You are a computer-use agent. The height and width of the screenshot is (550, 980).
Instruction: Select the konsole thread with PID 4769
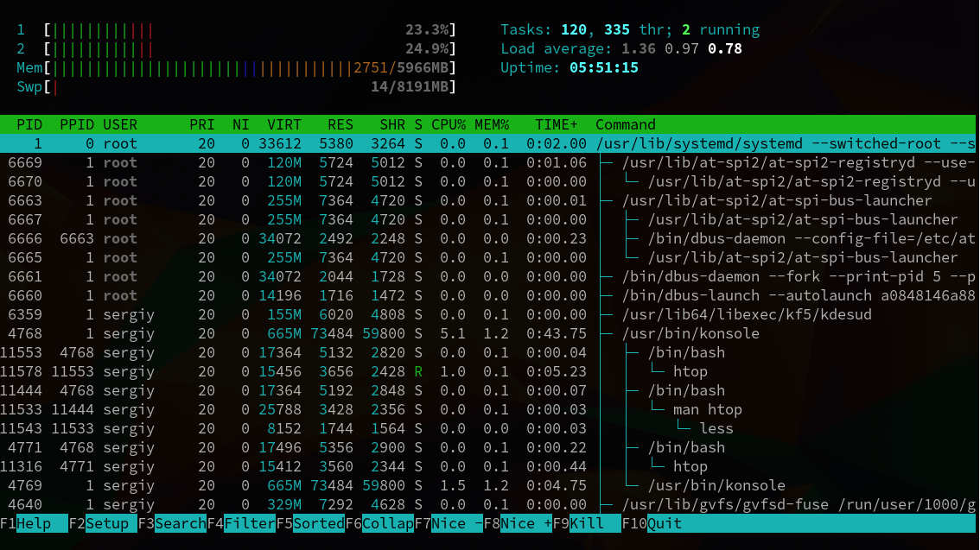point(487,485)
